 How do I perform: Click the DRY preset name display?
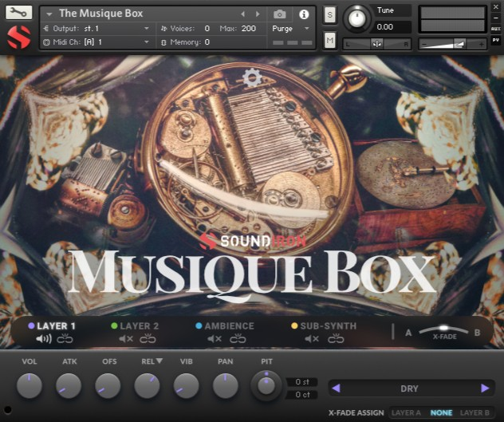point(409,388)
